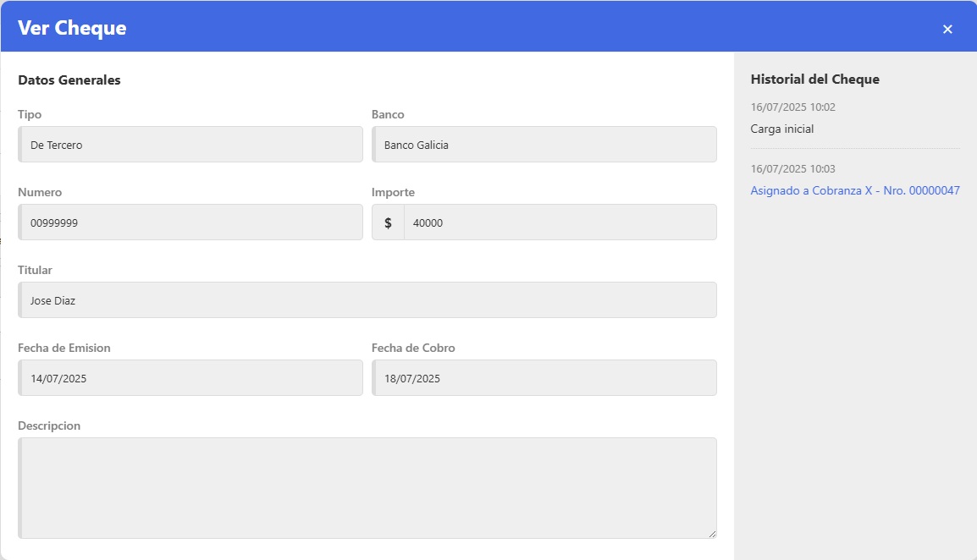This screenshot has width=977, height=560.
Task: Click the Descripcion textarea resize handle
Action: tap(711, 533)
